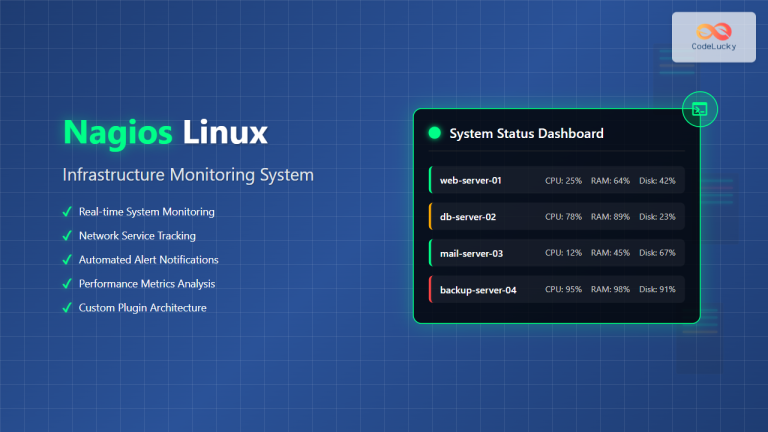Click the CPU: 95% value for backup-server-04
Image resolution: width=768 pixels, height=432 pixels.
563,290
